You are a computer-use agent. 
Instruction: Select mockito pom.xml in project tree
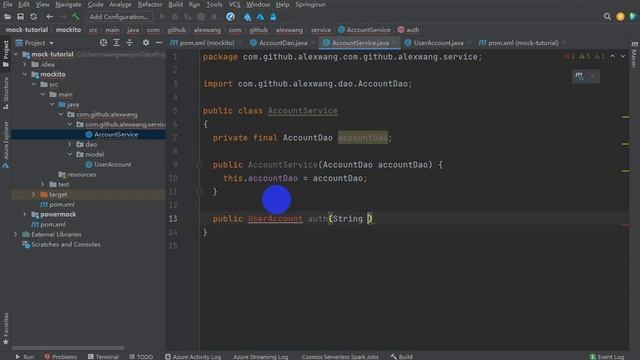(62, 204)
